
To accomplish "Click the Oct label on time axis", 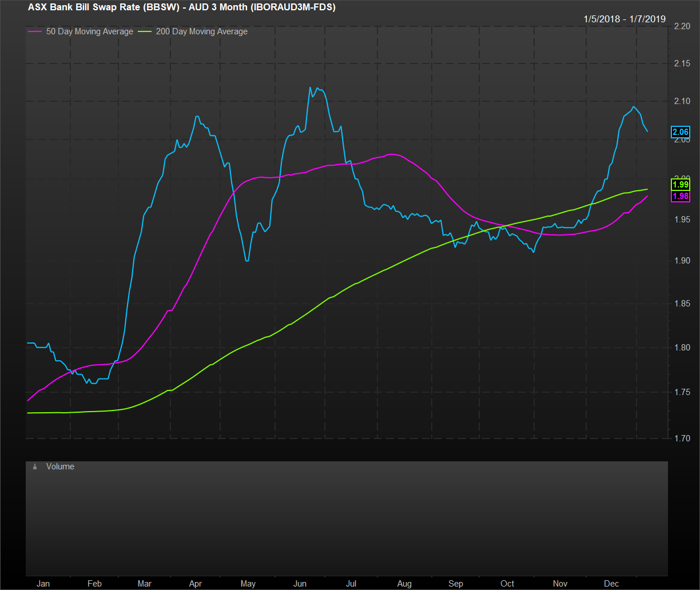I will pyautogui.click(x=507, y=584).
